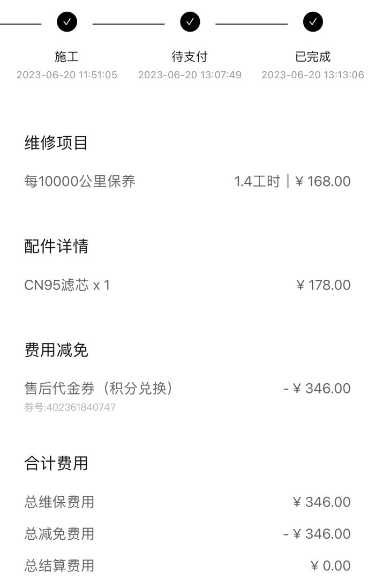Open the 售后代金券（积分兑换）voucher

click(99, 388)
